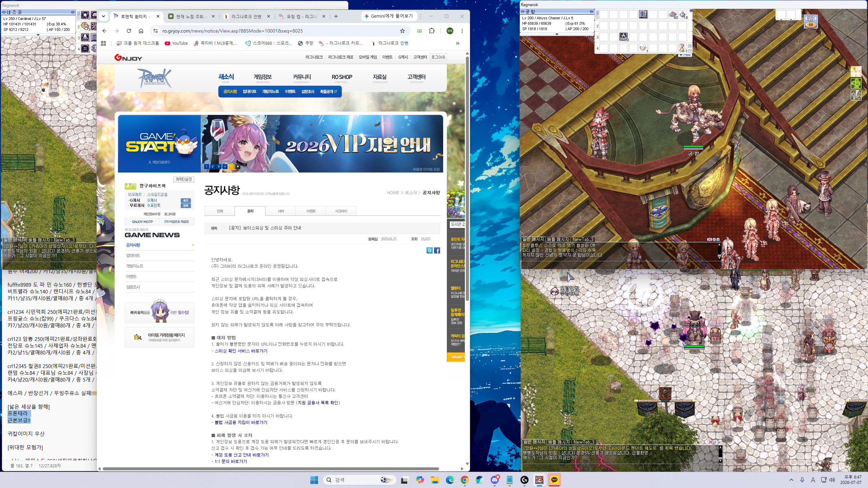Click the 캐릭터설정 button

[x=184, y=179]
